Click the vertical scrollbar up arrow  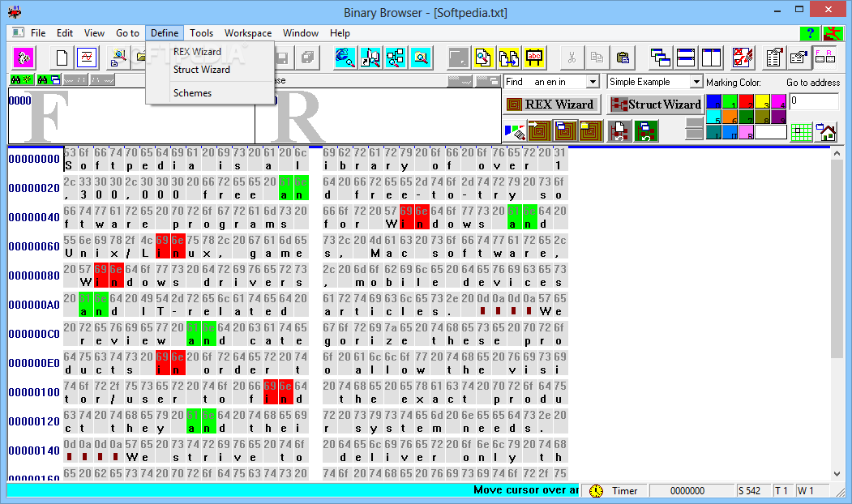(837, 153)
